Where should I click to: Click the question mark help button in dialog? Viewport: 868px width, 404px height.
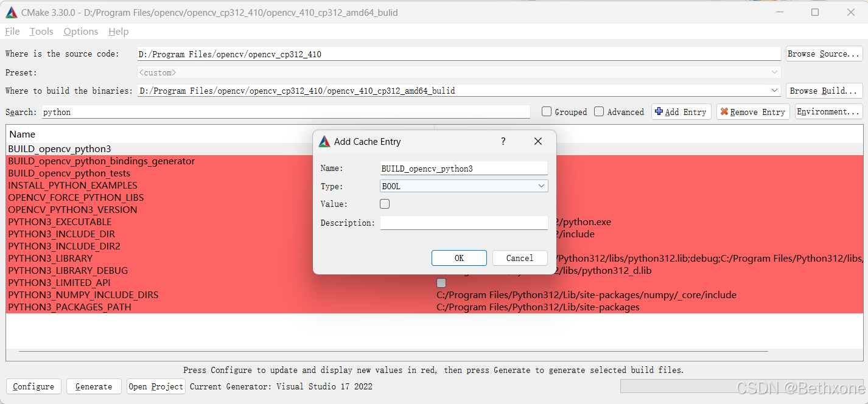503,141
